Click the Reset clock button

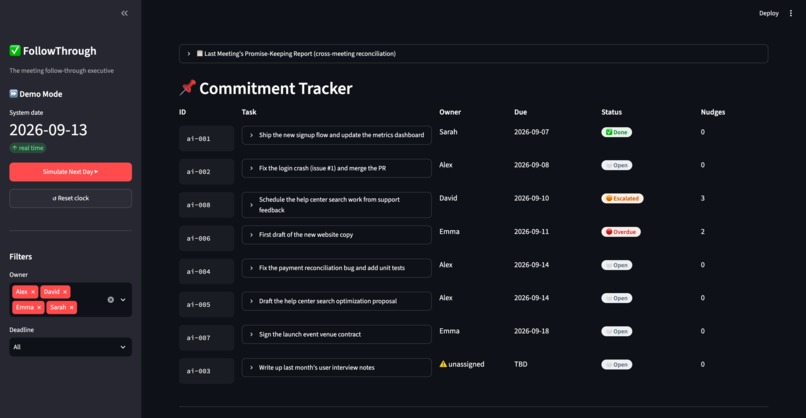(x=70, y=198)
